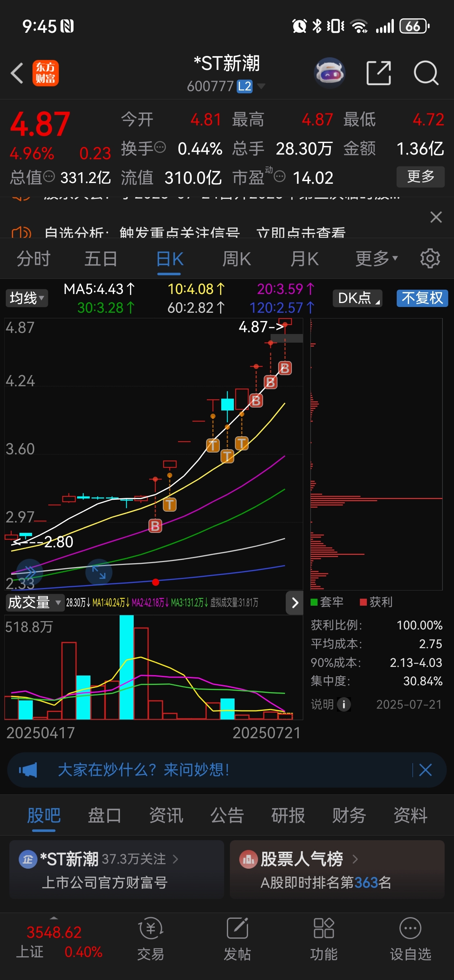Click the tallest cyan volume bar
Viewport: 454px width, 980px height.
[x=126, y=667]
